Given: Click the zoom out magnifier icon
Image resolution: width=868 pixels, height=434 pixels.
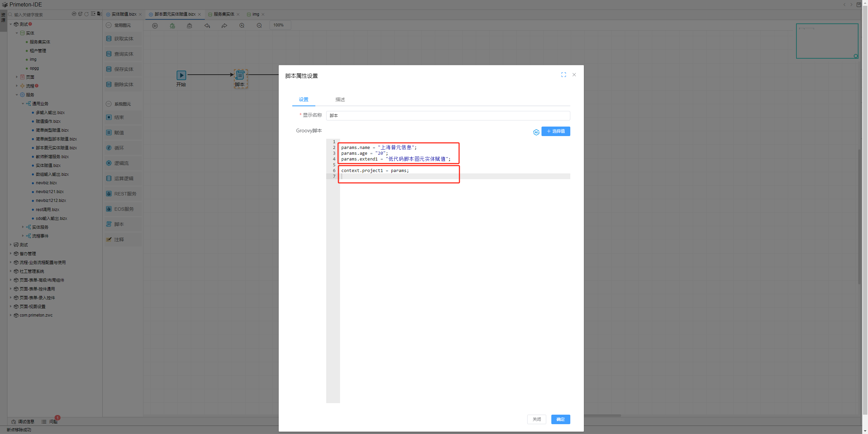Looking at the screenshot, I should (x=259, y=25).
